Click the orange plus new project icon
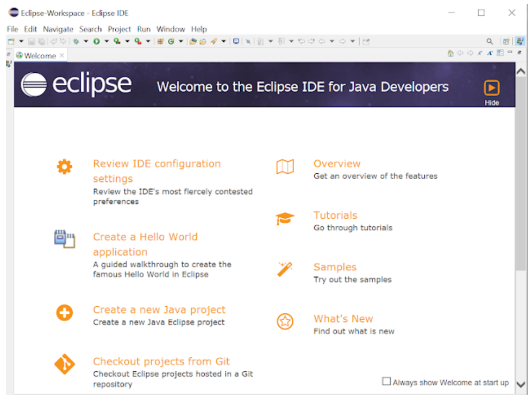This screenshot has height=398, width=532. [x=65, y=313]
